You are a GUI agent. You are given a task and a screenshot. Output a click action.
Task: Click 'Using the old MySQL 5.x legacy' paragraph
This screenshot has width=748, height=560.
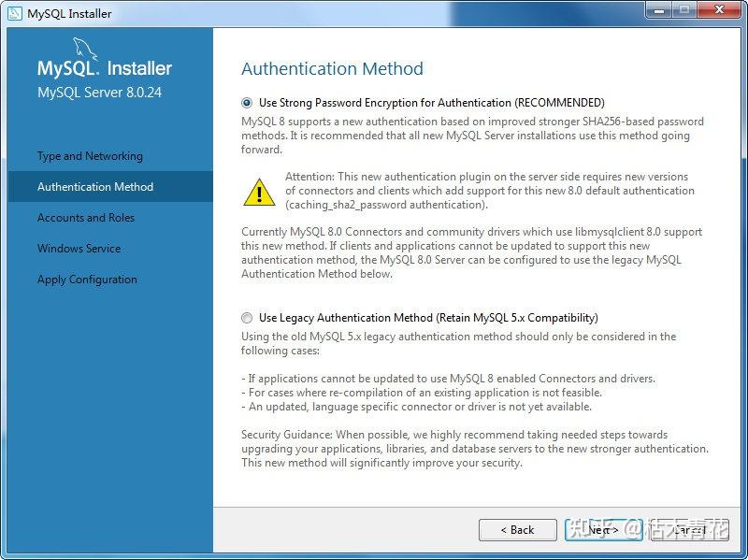(458, 343)
